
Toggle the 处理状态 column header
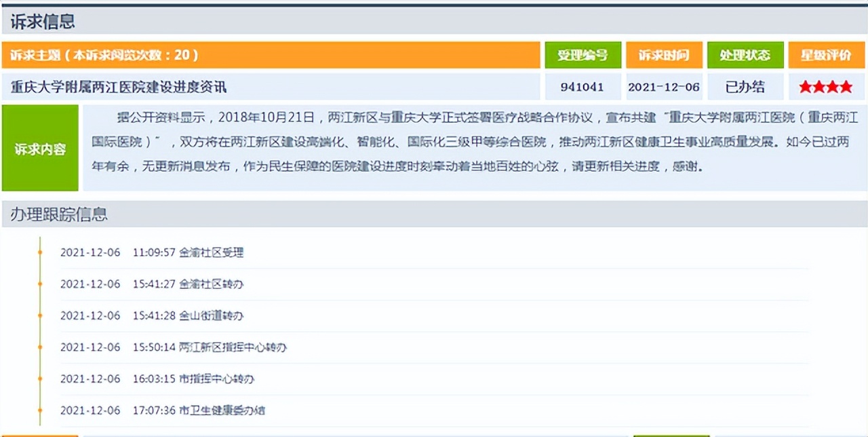point(745,55)
